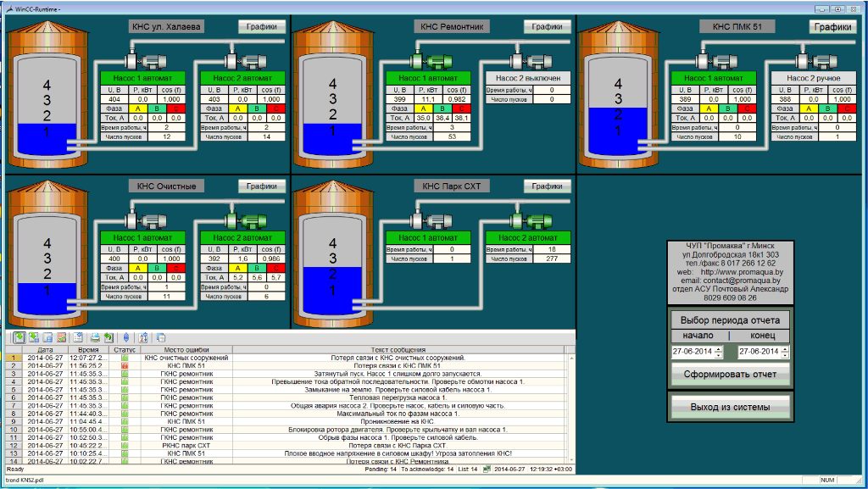The width and height of the screenshot is (868, 489).
Task: Click the blue autoscroll icon in alarm toolbar
Action: pos(125,337)
